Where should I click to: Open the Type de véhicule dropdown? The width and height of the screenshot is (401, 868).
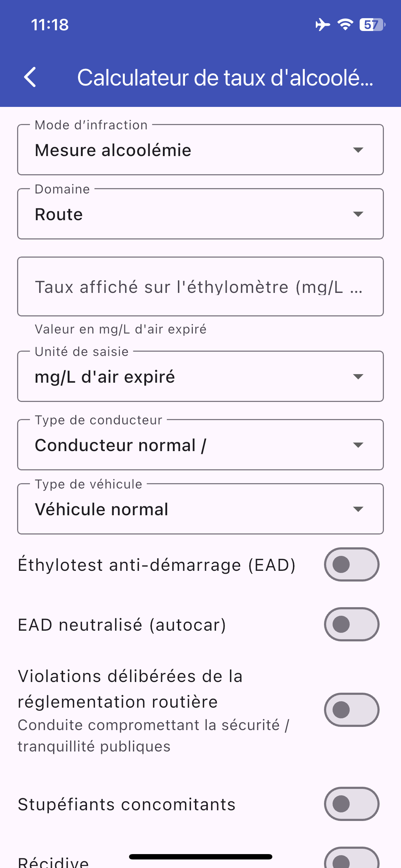(200, 509)
